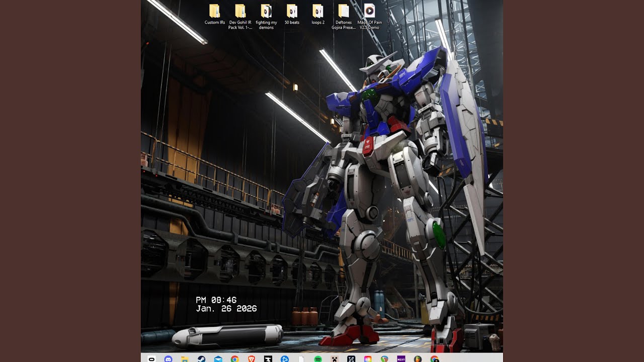
Task: Open the Made Of Pain V2.5 Demo file
Action: coord(369,17)
